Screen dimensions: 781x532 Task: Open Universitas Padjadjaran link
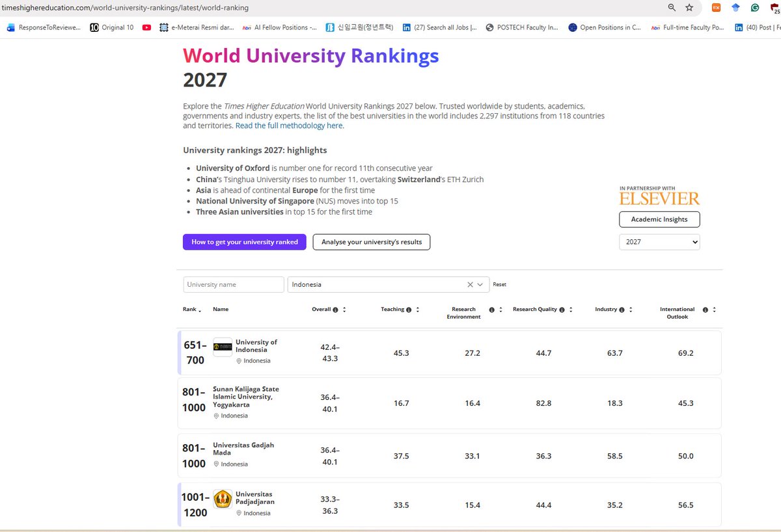point(255,498)
